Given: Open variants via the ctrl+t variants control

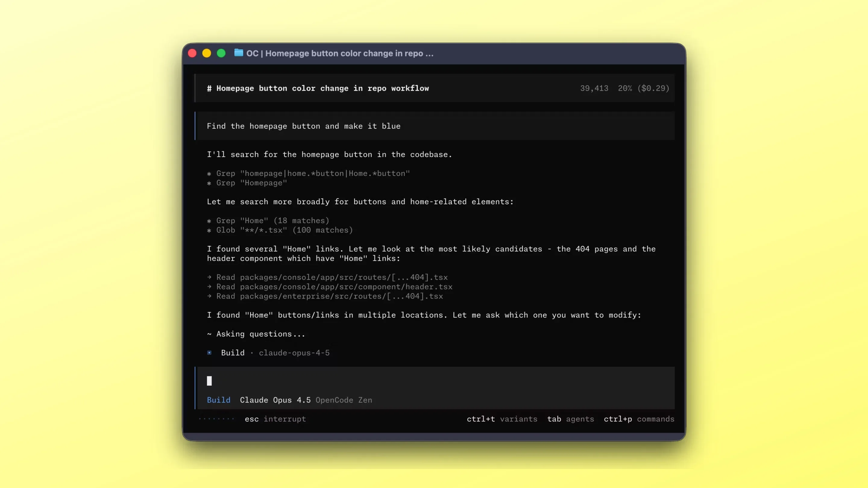Looking at the screenshot, I should pyautogui.click(x=502, y=419).
